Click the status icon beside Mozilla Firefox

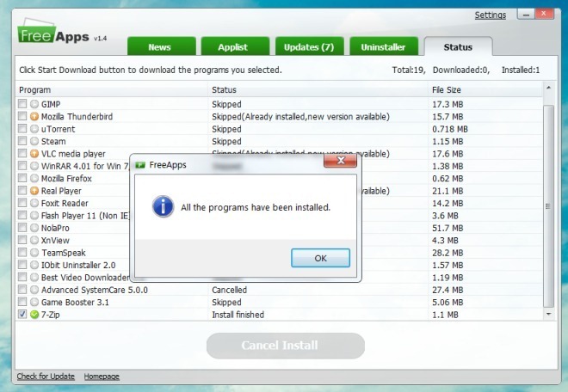[x=34, y=179]
